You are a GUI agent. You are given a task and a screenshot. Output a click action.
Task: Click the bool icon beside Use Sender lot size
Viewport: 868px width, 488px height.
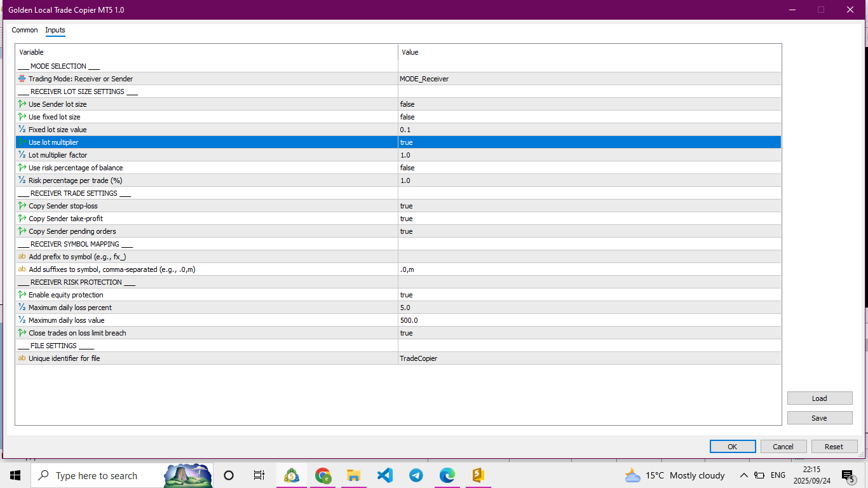22,104
